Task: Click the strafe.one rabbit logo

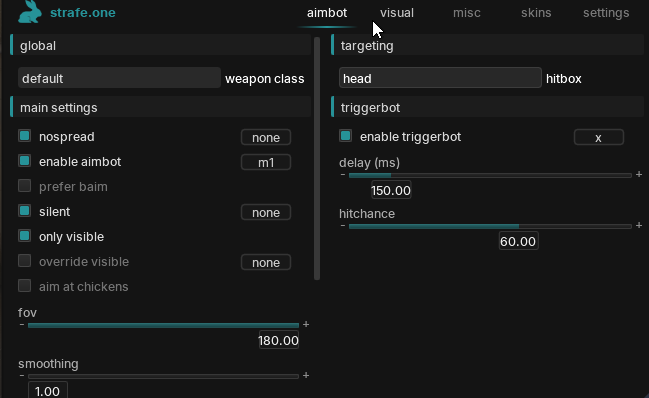Action: coord(30,12)
